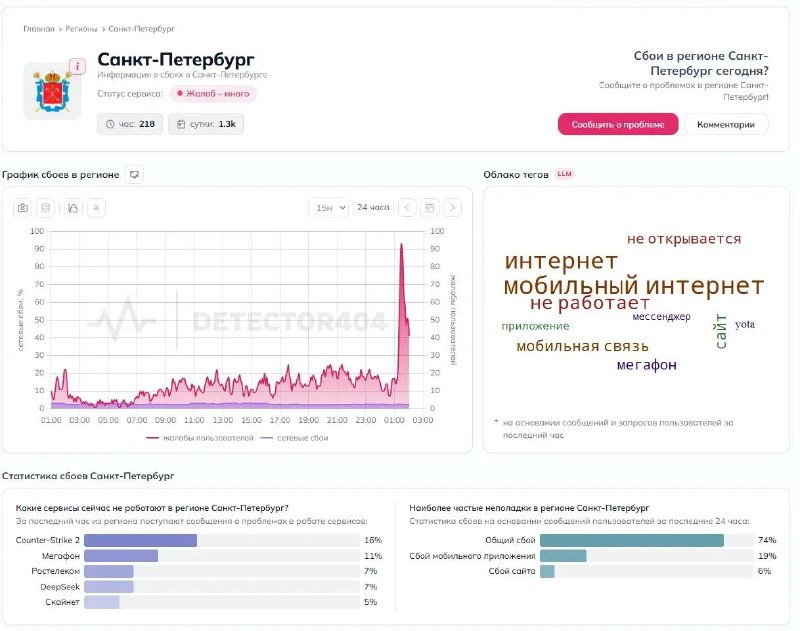Click the Жалоб – много status badge
Screen dimensions: 800x631
point(213,94)
